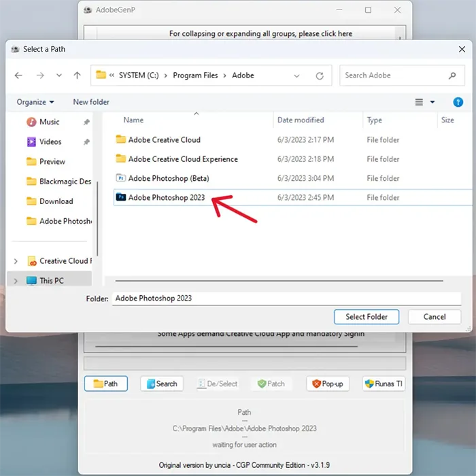Select Adobe Creative Cloud Experience folder
476x476 pixels.
click(183, 159)
